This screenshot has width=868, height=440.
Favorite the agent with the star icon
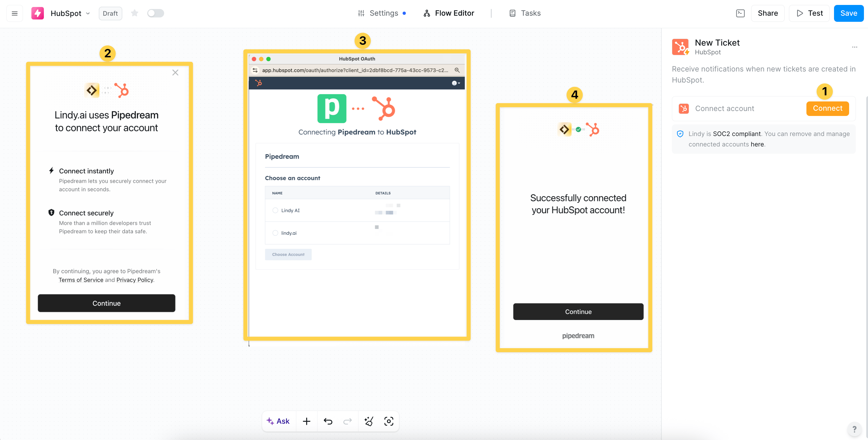pyautogui.click(x=134, y=13)
